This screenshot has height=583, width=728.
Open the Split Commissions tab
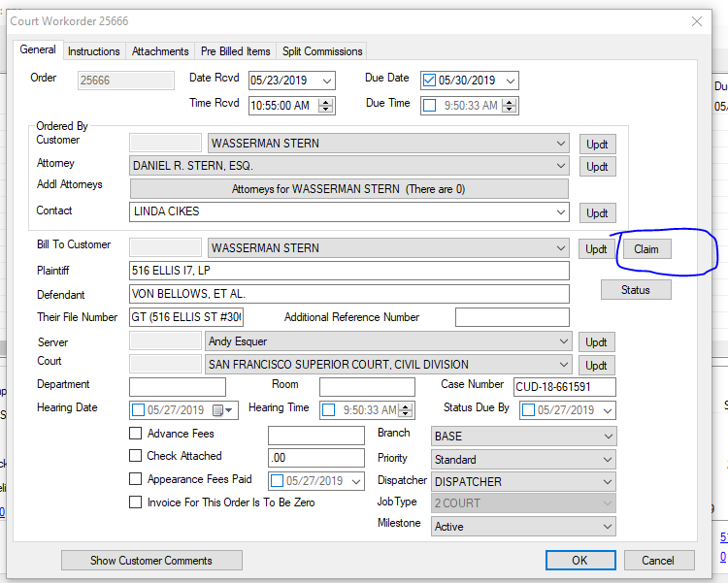click(322, 51)
